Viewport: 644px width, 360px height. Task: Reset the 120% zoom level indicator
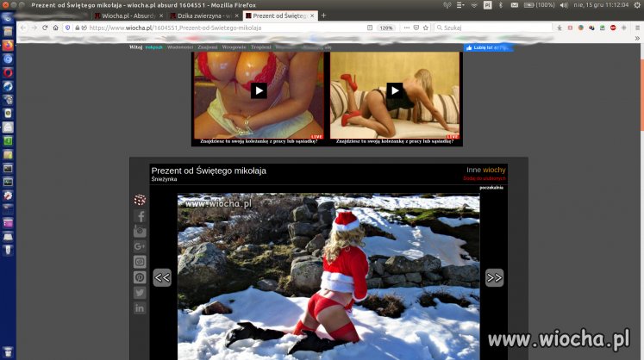pos(386,28)
